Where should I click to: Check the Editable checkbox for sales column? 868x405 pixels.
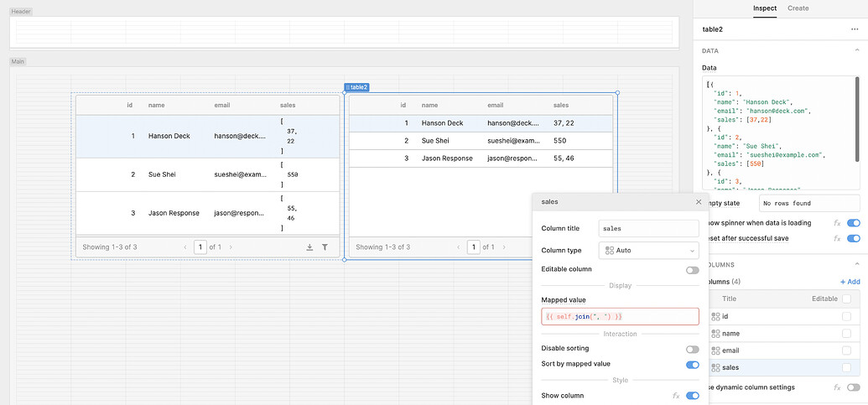tap(846, 368)
